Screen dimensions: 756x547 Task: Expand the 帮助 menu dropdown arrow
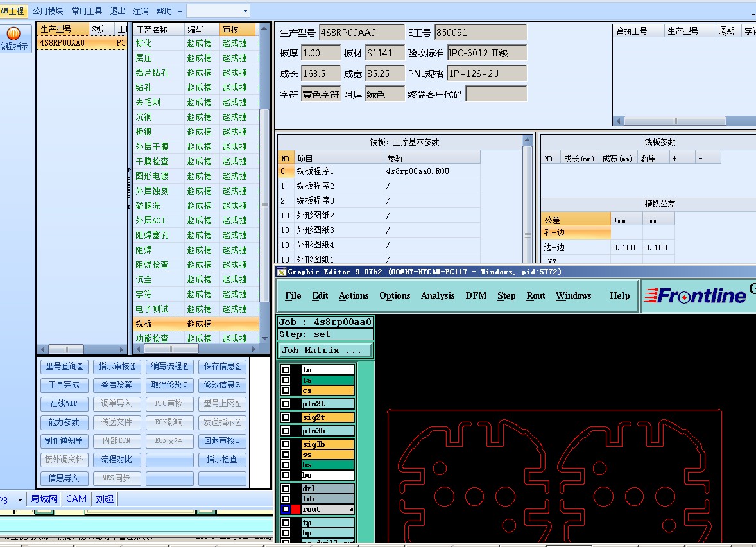coord(180,11)
